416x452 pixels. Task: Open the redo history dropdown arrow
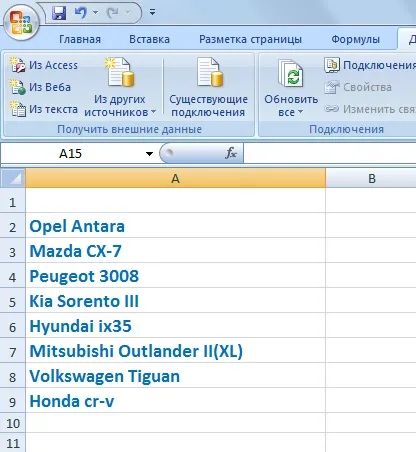(x=127, y=13)
